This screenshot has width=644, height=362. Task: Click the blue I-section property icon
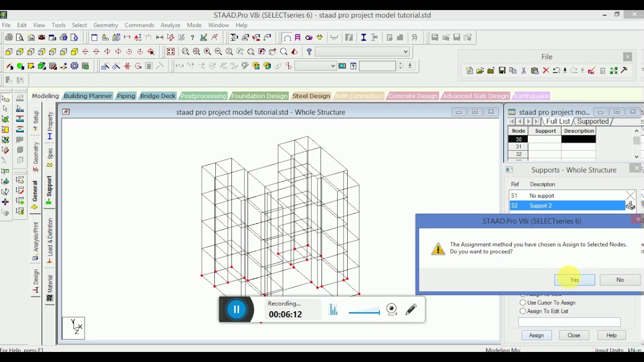click(x=363, y=38)
